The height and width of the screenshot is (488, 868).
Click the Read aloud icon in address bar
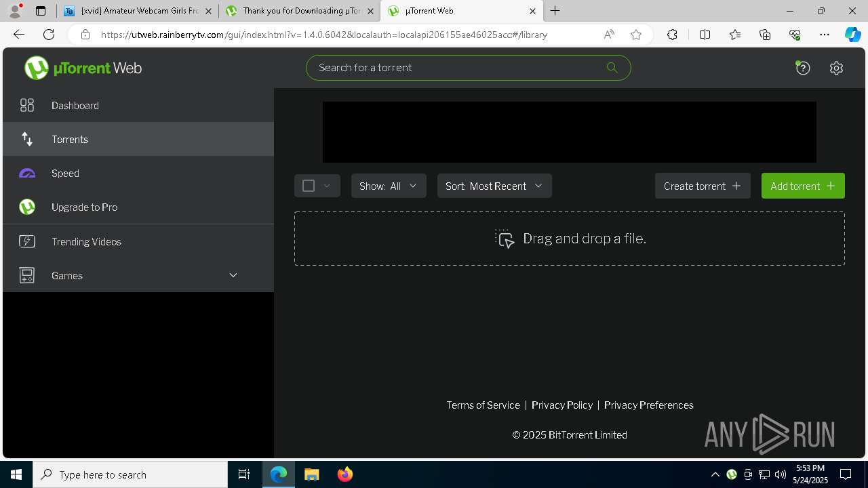pos(609,35)
